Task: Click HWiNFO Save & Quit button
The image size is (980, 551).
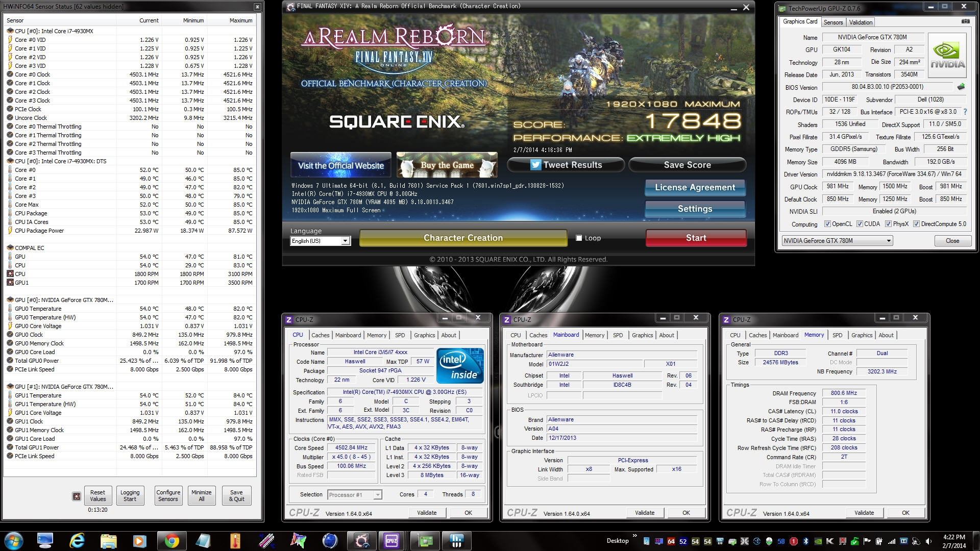Action: [236, 496]
